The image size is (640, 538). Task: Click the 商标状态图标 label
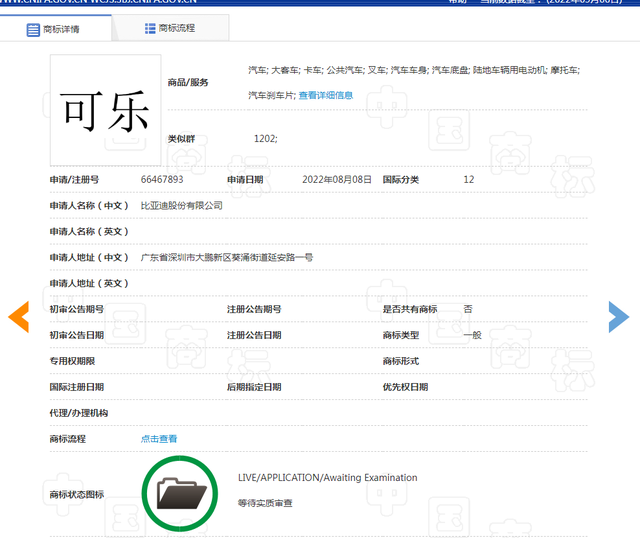pyautogui.click(x=77, y=494)
